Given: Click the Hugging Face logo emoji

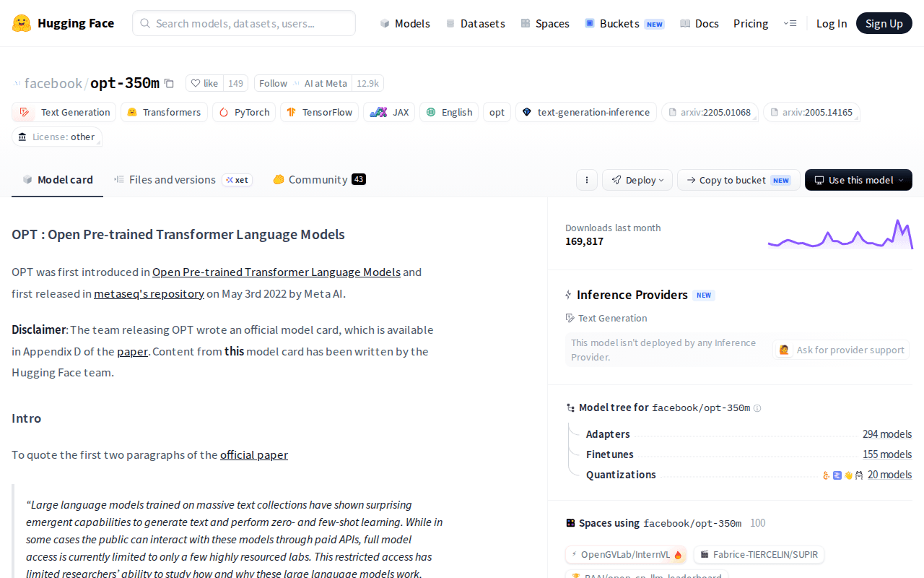Looking at the screenshot, I should click(22, 23).
